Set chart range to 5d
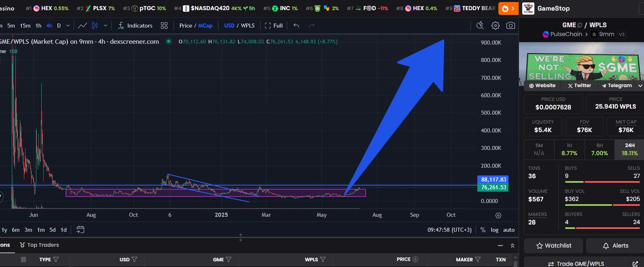 pyautogui.click(x=53, y=230)
